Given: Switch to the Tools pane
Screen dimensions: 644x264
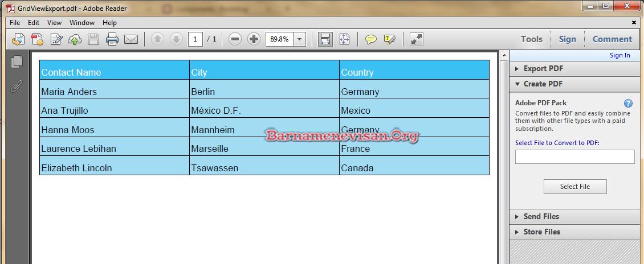Looking at the screenshot, I should click(532, 39).
